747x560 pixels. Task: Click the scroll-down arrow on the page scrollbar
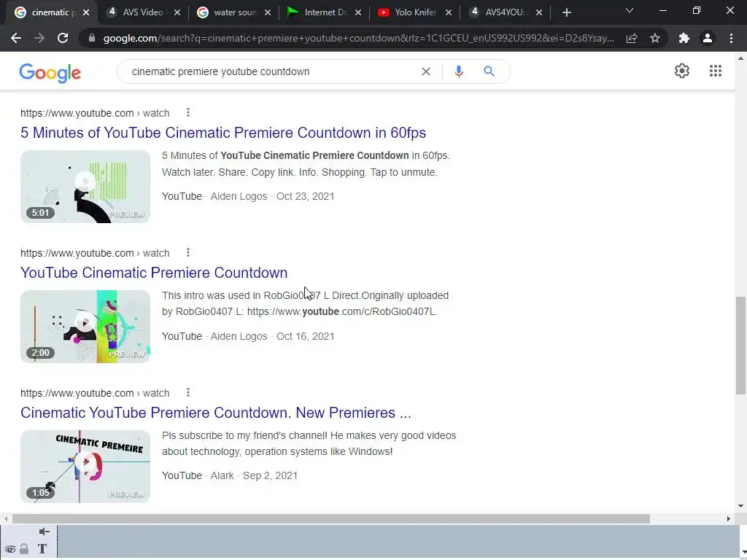740,506
